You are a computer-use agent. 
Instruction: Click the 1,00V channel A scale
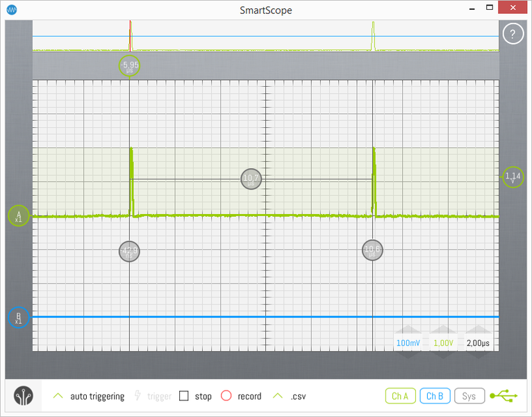(444, 343)
